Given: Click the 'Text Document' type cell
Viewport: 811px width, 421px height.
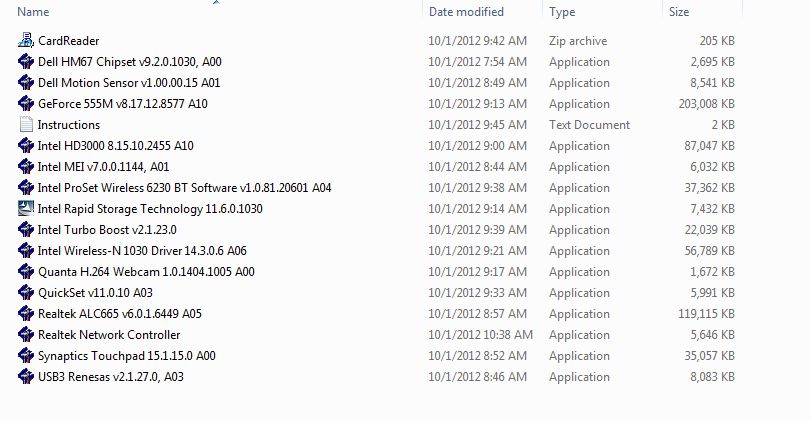Looking at the screenshot, I should tap(589, 125).
